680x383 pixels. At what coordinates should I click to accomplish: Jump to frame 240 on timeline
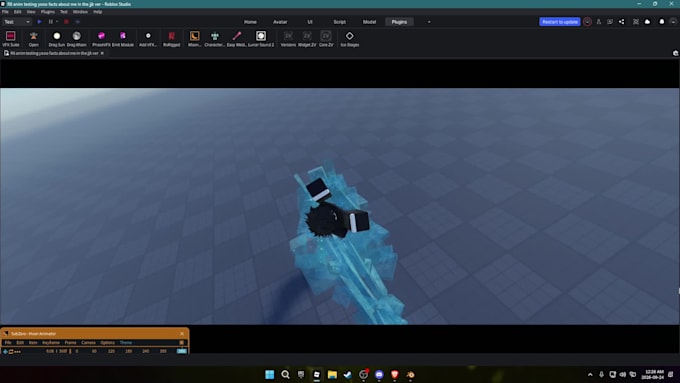146,351
